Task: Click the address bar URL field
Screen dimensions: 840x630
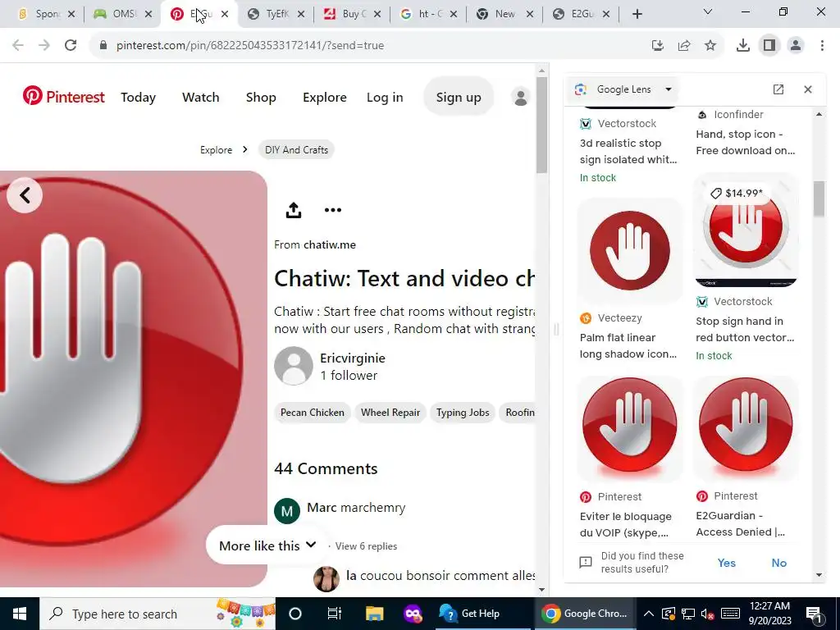Action: [x=370, y=46]
